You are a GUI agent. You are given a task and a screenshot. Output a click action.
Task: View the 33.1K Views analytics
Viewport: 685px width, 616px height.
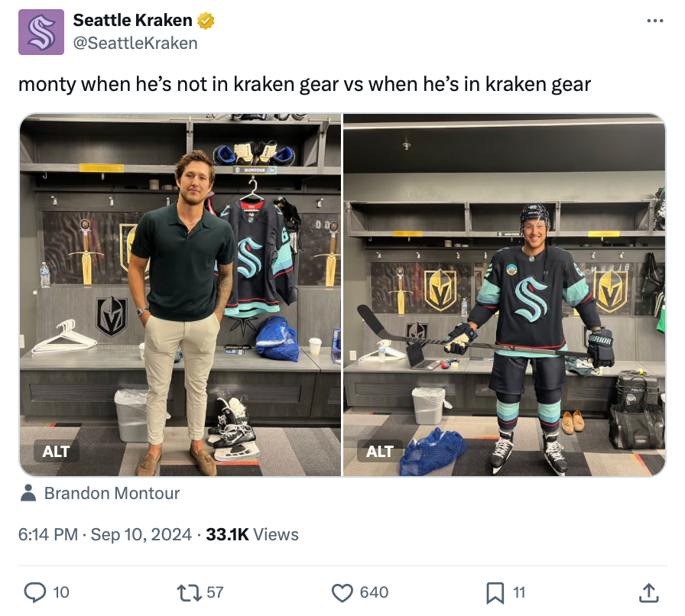pos(252,534)
